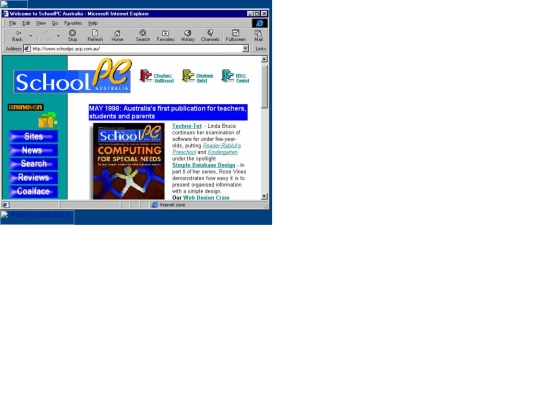Viewport: 540px width, 405px height.
Task: Expand the Back button history arrow
Action: tap(30, 36)
